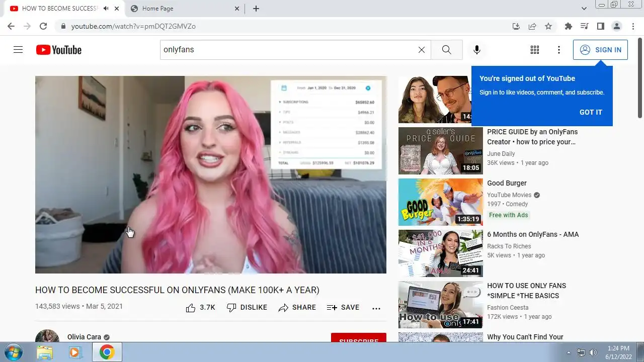The width and height of the screenshot is (644, 362).
Task: Open the June Daily channel
Action: (x=501, y=154)
